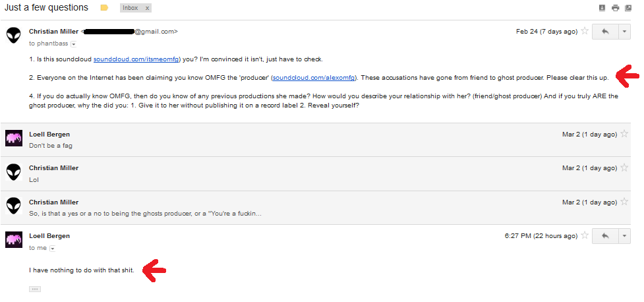This screenshot has height=302, width=644.
Task: Click the print all icon
Action: [615, 8]
